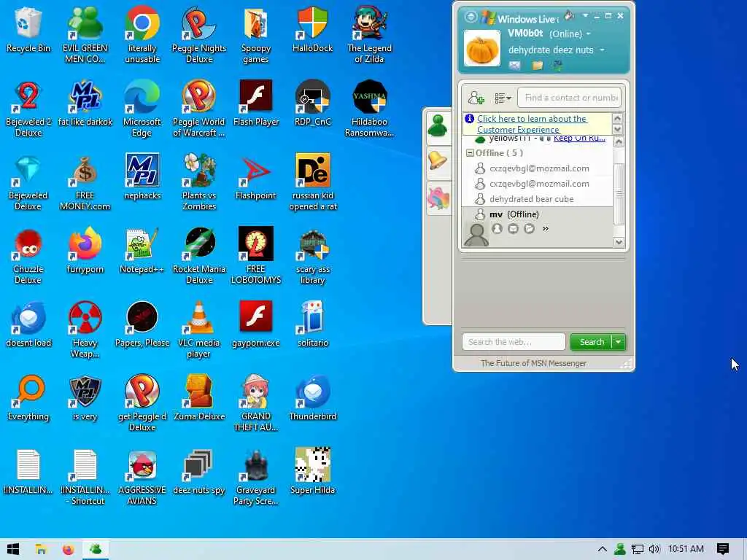Click the add a contact icon in Messenger
The height and width of the screenshot is (560, 747).
476,98
